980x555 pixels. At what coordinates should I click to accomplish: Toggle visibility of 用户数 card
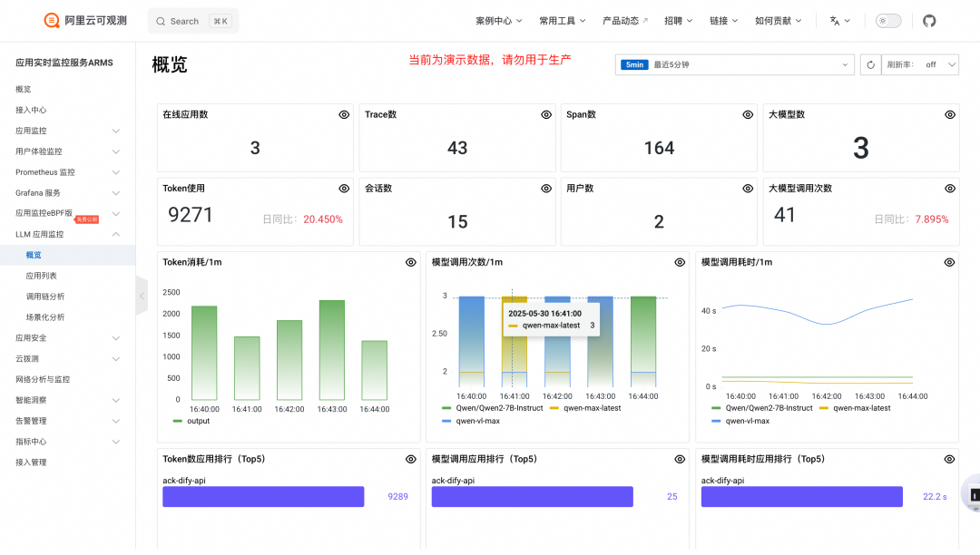click(x=748, y=189)
